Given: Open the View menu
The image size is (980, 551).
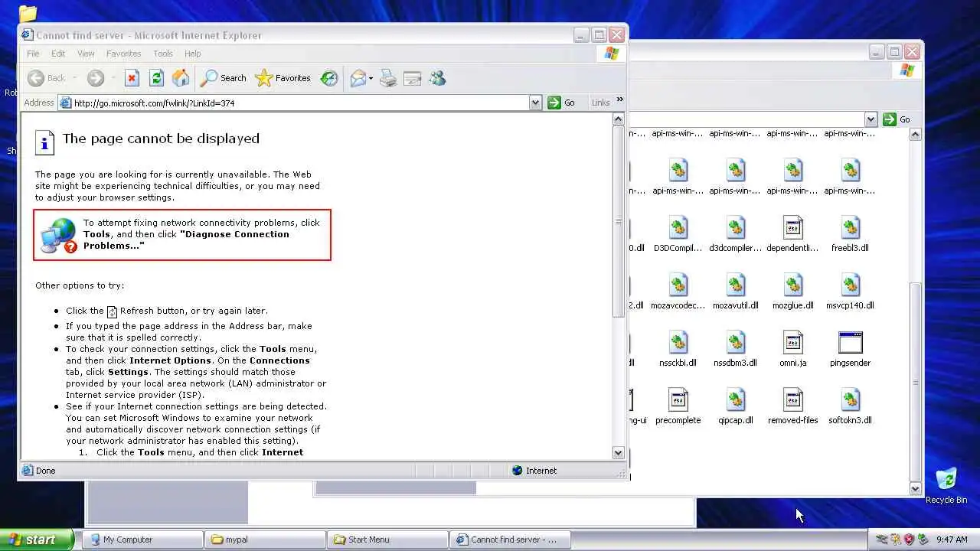Looking at the screenshot, I should click(86, 54).
